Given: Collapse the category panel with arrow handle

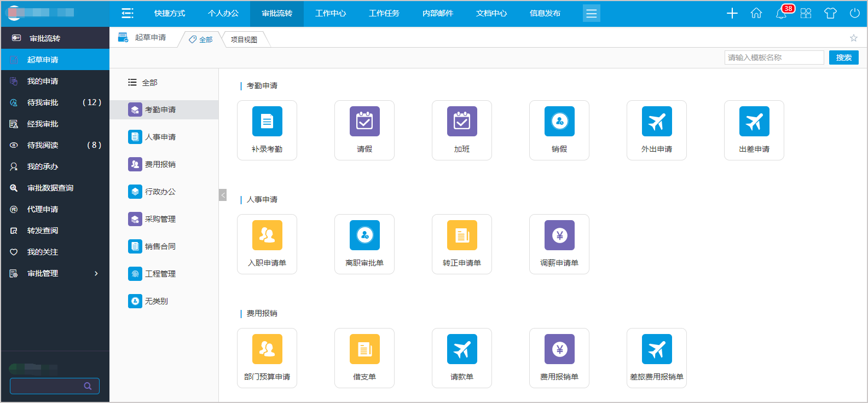Looking at the screenshot, I should click(223, 195).
